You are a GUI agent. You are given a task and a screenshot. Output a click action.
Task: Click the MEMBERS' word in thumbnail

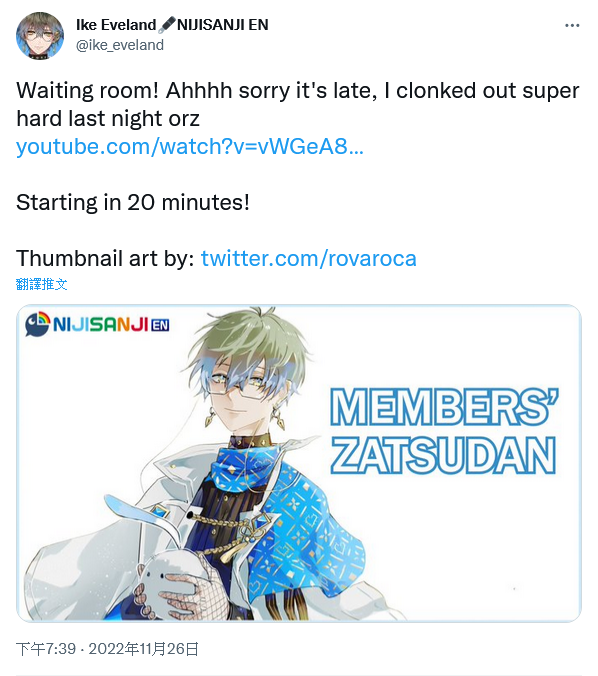444,407
